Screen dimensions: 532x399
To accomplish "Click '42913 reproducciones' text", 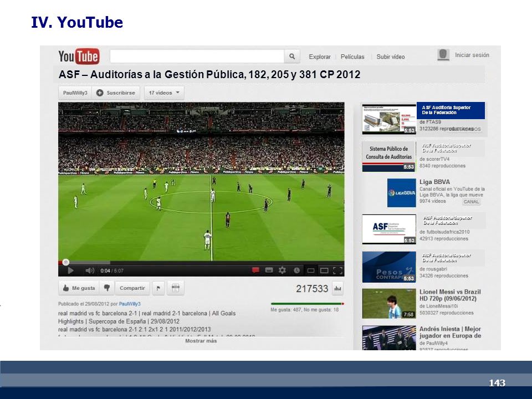I will point(444,238).
